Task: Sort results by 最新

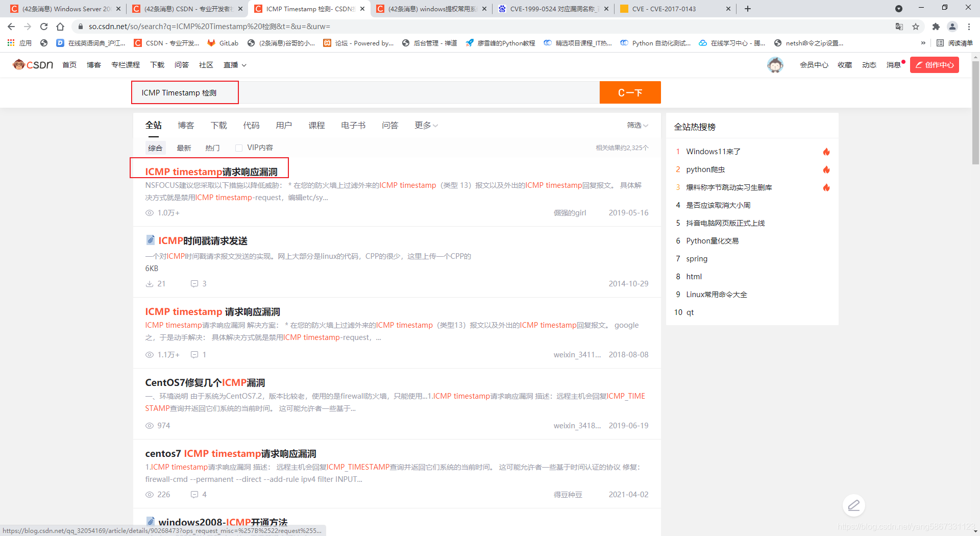Action: (x=184, y=148)
